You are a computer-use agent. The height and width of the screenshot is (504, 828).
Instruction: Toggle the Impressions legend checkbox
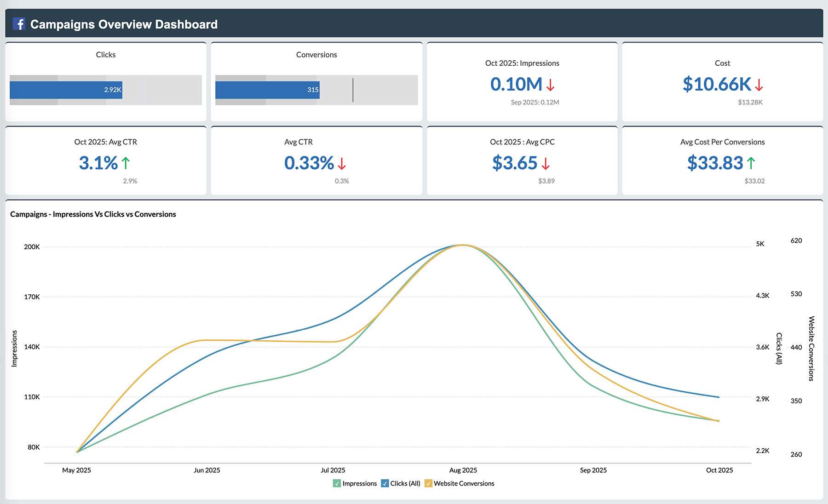coord(337,483)
